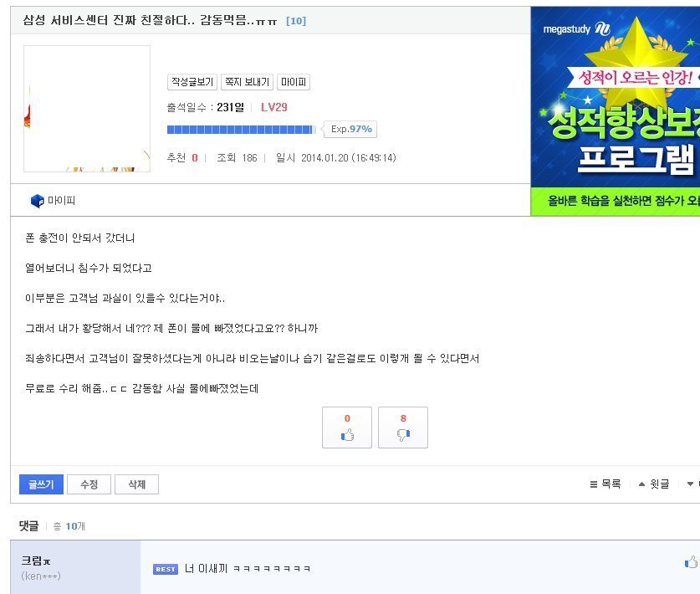This screenshot has height=594, width=700.
Task: Click the thumbs-up recommend icon below post
Action: click(x=347, y=434)
